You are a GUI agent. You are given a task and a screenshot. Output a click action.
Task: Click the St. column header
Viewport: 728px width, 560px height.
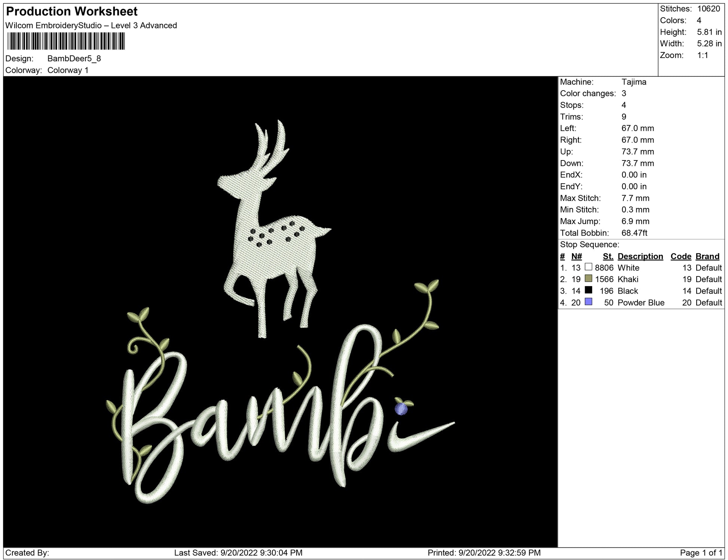pyautogui.click(x=608, y=256)
